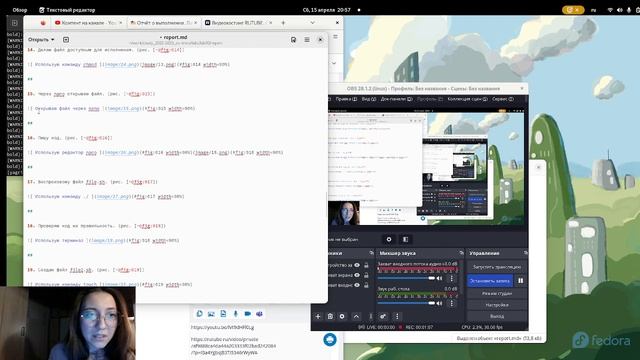The image size is (640, 360).
Task: Mute Захват входного потока аудио
Action: tap(440, 278)
